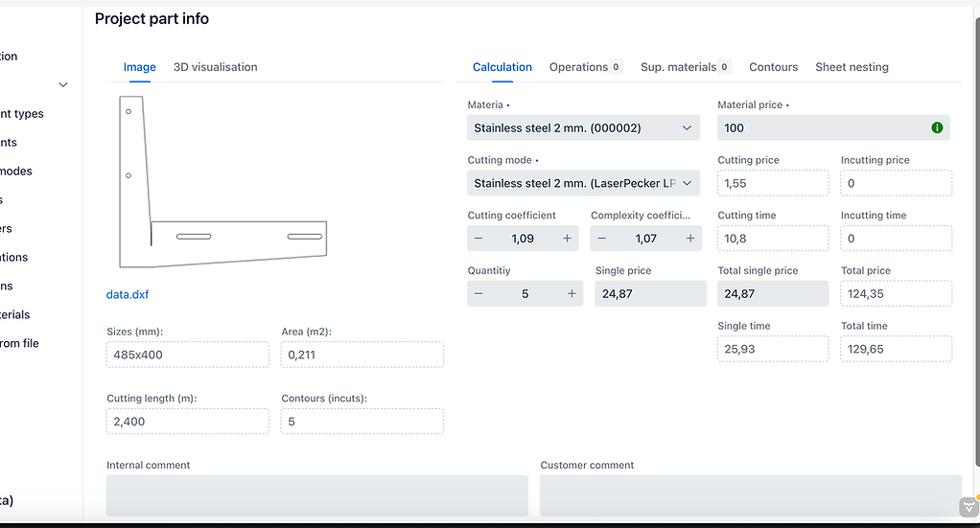Screen dimensions: 980x528
Task: Expand the sidebar chevron section
Action: click(63, 85)
